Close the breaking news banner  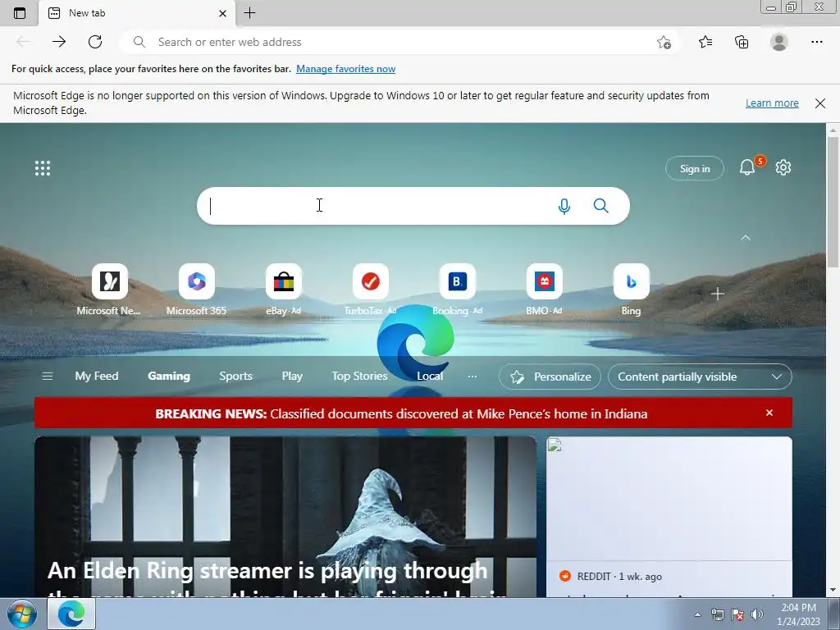[x=769, y=413]
